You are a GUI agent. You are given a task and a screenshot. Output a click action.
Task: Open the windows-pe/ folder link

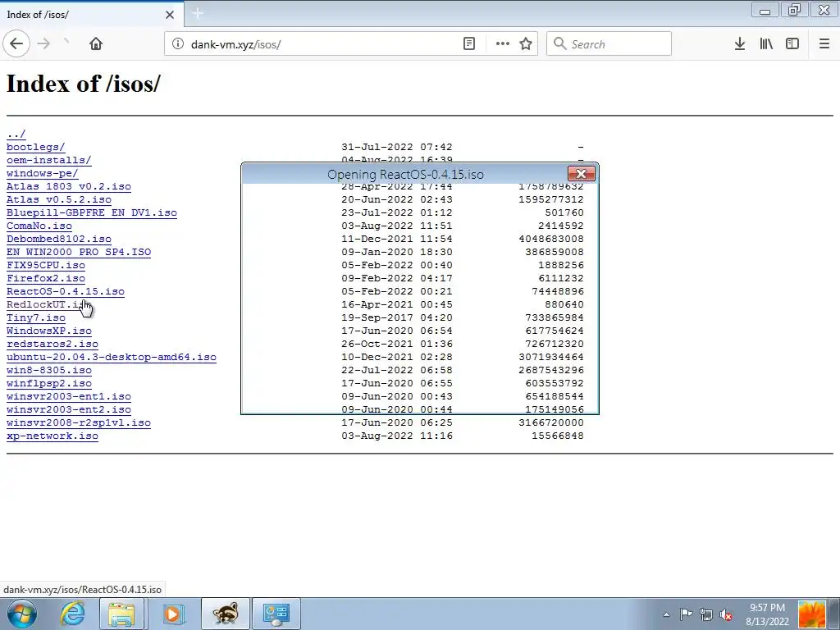click(x=43, y=173)
